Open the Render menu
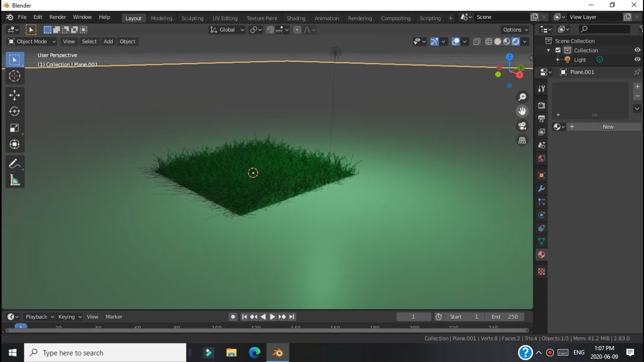This screenshot has width=644, height=362. [58, 17]
